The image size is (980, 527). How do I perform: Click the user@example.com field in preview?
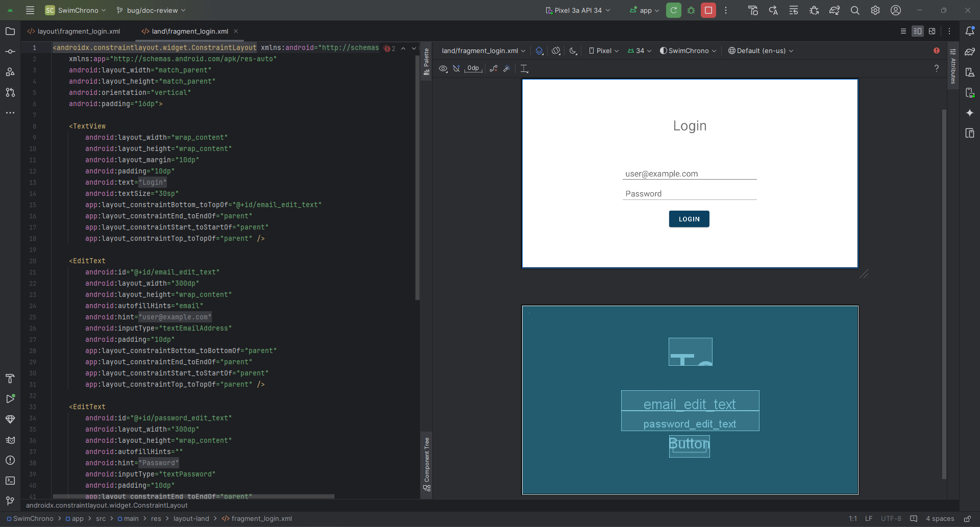(x=690, y=173)
